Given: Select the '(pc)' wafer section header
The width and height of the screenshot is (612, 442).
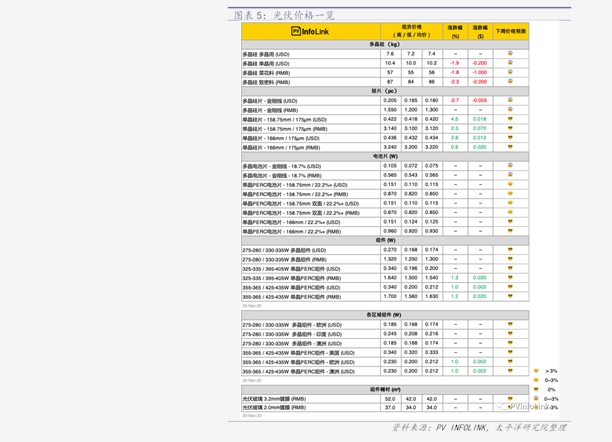Looking at the screenshot, I should (384, 91).
